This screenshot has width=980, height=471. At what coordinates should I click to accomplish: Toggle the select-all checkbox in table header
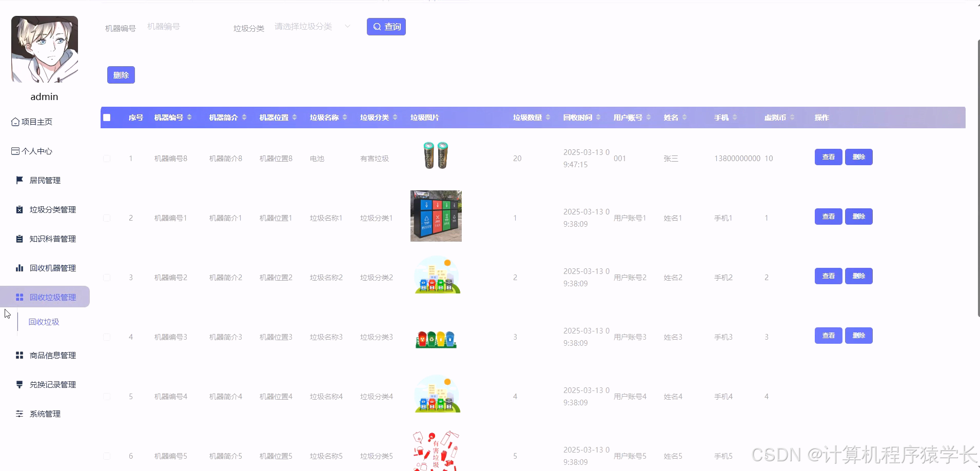[107, 117]
